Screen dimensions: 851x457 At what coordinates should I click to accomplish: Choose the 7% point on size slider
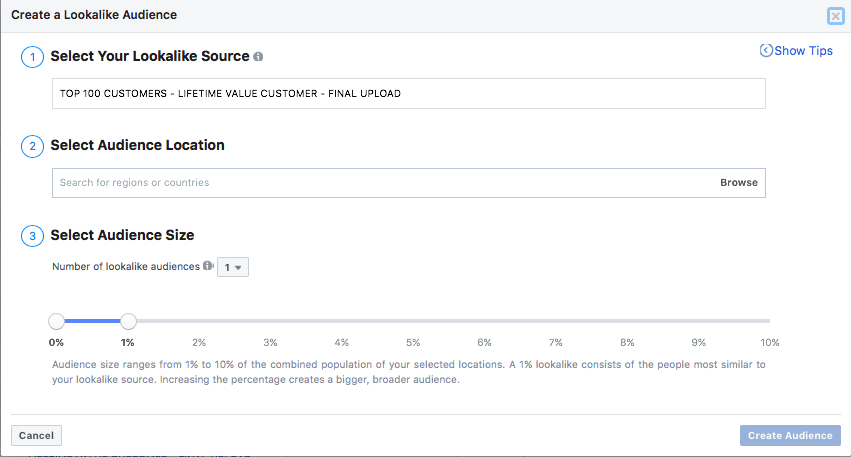click(x=556, y=321)
